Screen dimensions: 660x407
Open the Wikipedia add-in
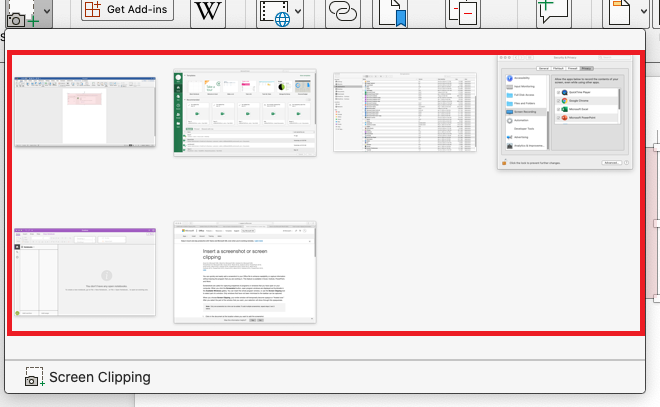(208, 11)
